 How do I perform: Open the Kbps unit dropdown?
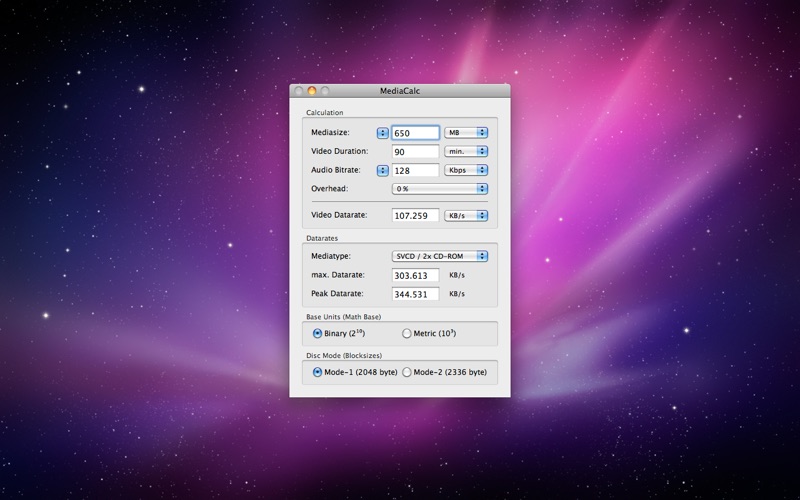466,170
